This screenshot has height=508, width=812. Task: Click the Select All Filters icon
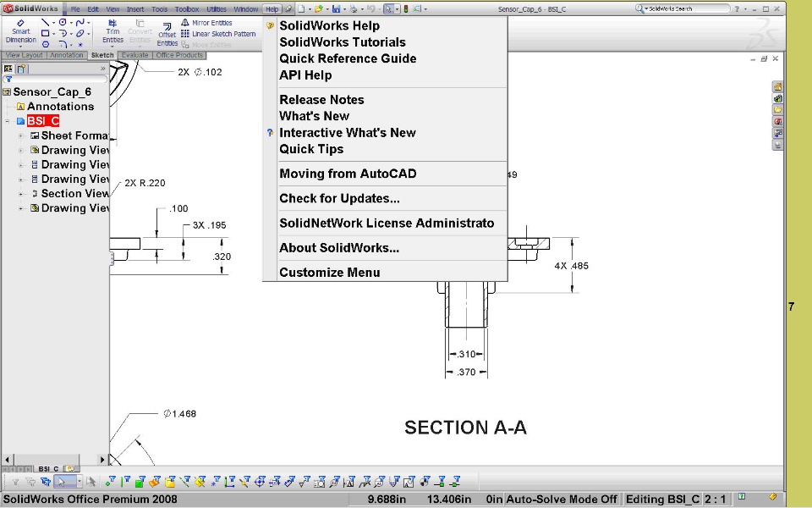[46, 482]
